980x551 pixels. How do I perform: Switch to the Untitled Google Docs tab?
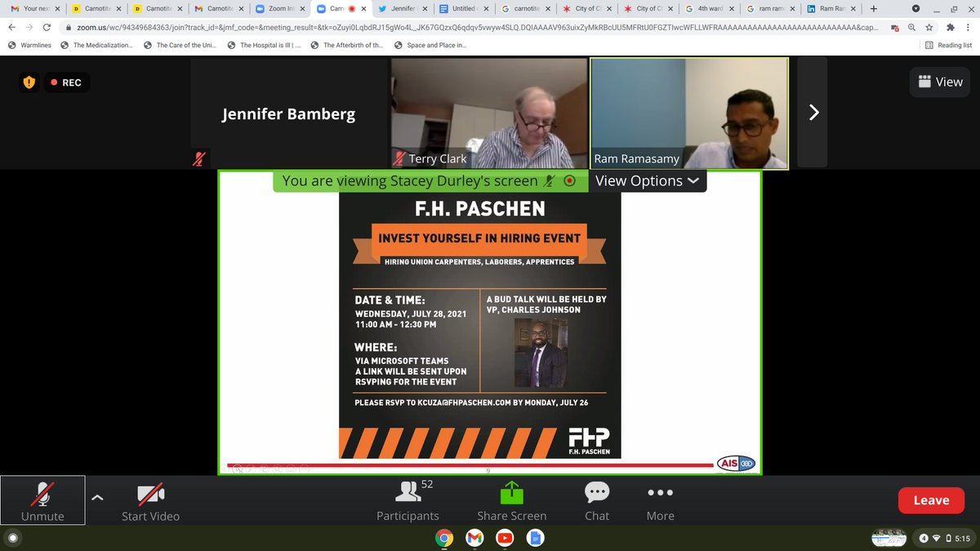coord(464,9)
